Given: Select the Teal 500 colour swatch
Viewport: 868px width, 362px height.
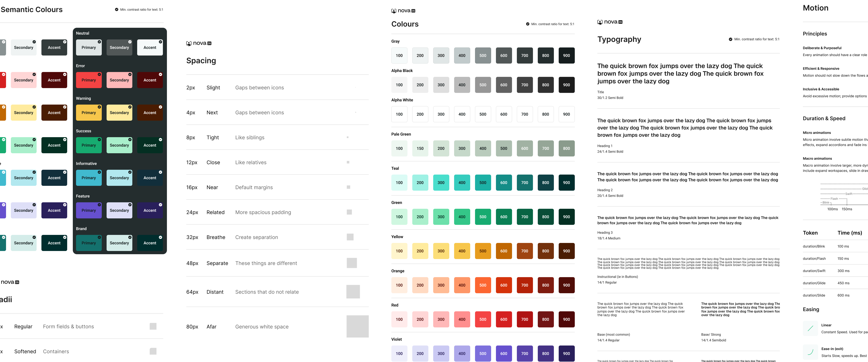Looking at the screenshot, I should (x=482, y=183).
